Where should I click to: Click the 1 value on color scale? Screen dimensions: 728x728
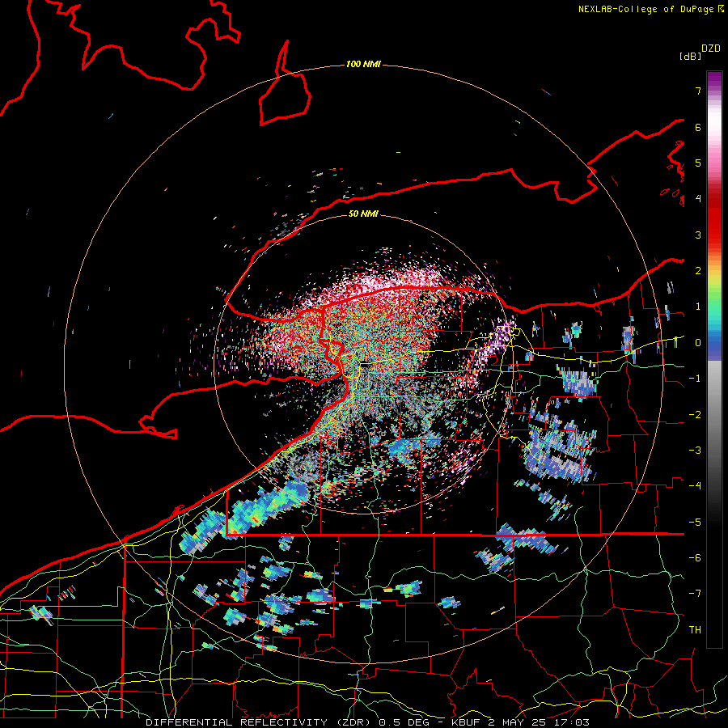pos(698,306)
